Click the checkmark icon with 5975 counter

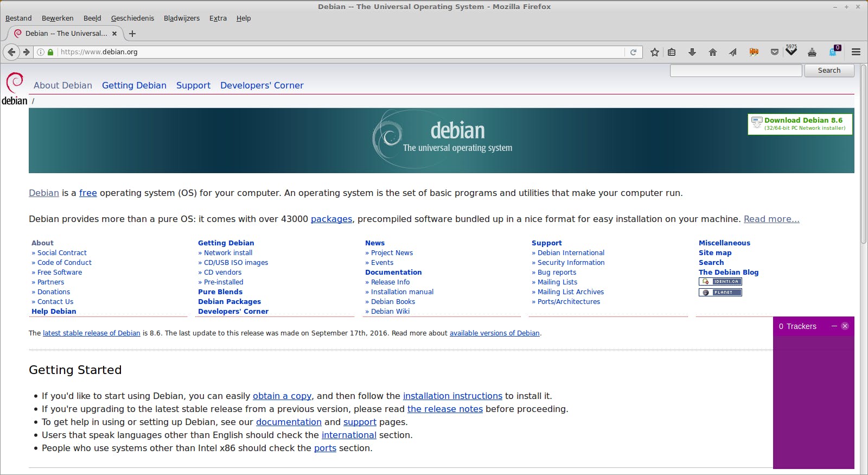point(792,50)
